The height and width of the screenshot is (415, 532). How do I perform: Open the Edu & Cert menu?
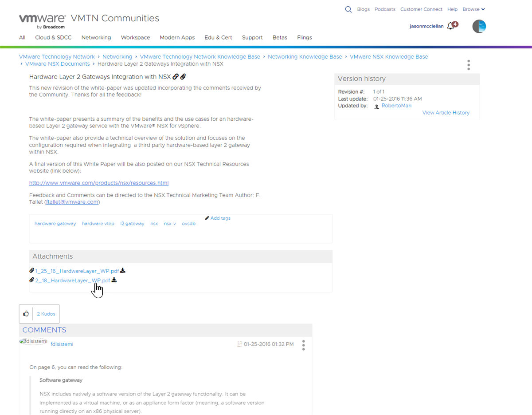click(x=218, y=38)
